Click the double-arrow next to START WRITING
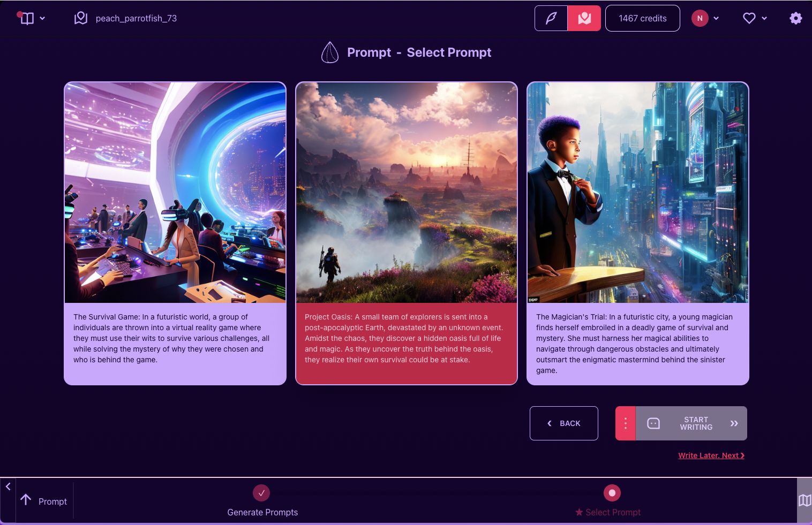 (x=734, y=423)
